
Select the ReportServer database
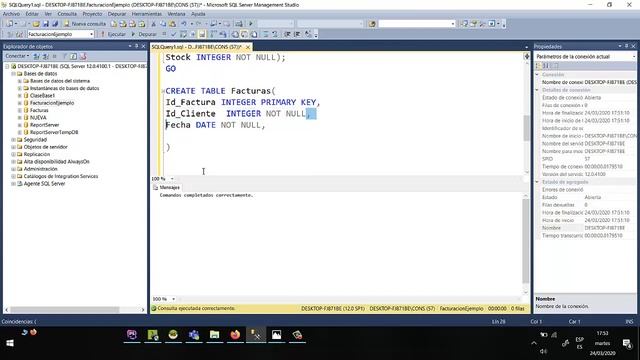(x=44, y=125)
